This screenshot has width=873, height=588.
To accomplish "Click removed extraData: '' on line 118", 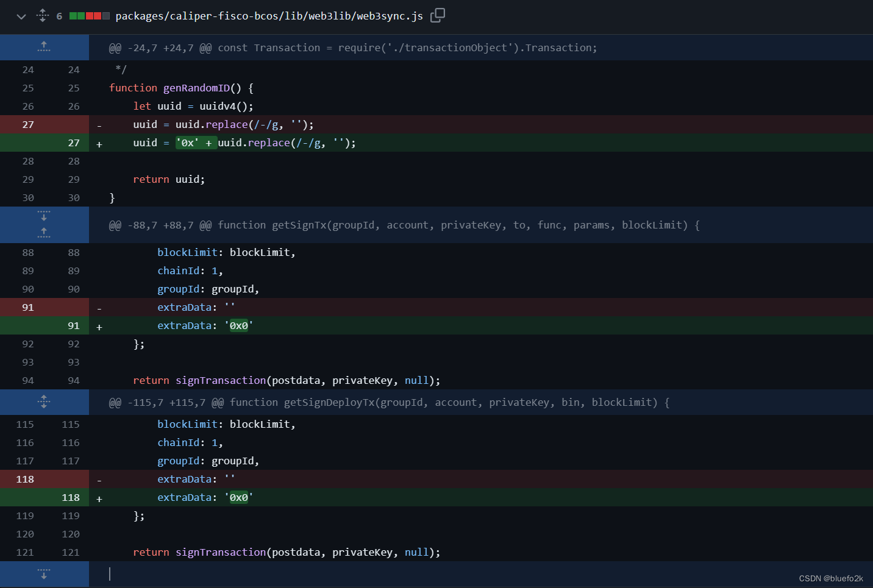I will point(196,479).
